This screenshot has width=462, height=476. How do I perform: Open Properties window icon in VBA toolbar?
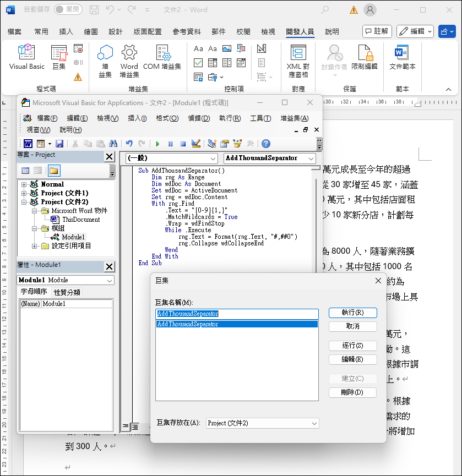pyautogui.click(x=225, y=144)
